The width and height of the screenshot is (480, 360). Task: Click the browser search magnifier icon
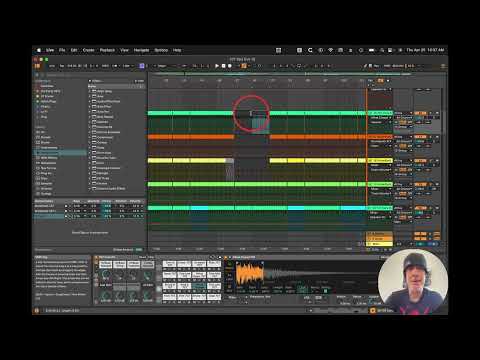[x=37, y=75]
